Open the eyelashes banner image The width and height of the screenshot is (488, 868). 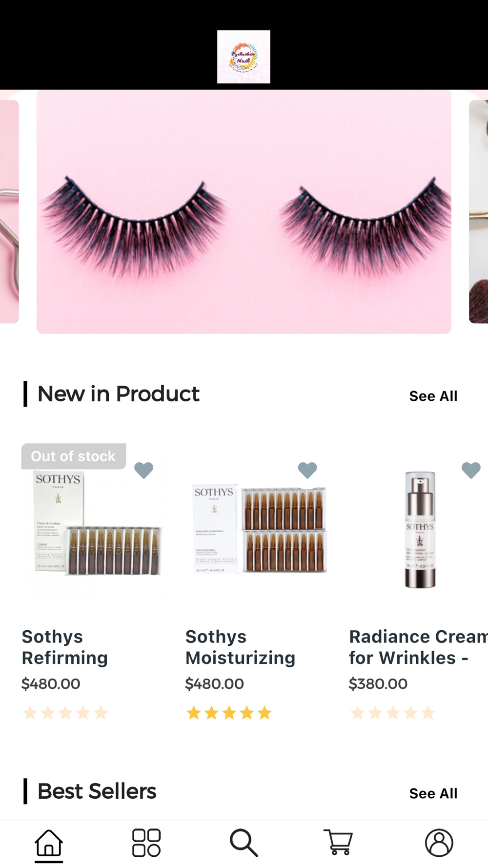244,212
